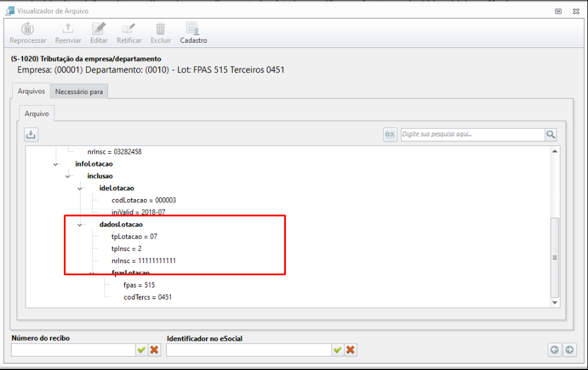The width and height of the screenshot is (588, 370).
Task: Click the scrollbar up arrow
Action: pyautogui.click(x=555, y=151)
